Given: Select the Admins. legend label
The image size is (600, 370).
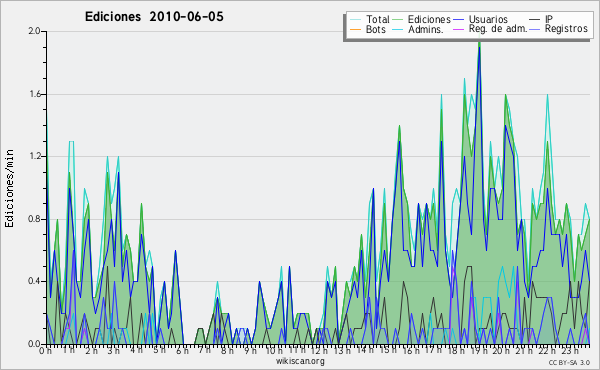Looking at the screenshot, I should click(x=426, y=29).
